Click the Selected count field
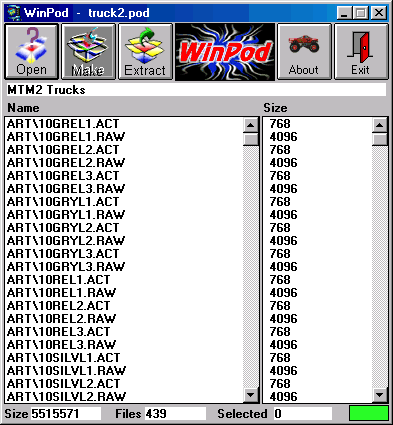The width and height of the screenshot is (393, 425). pyautogui.click(x=302, y=414)
